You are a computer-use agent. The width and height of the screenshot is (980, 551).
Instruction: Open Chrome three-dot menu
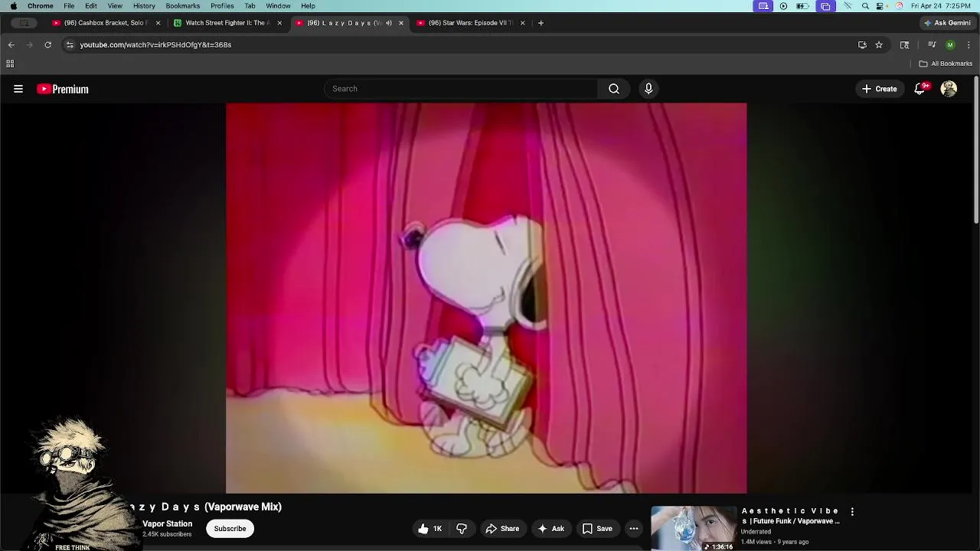coord(969,44)
